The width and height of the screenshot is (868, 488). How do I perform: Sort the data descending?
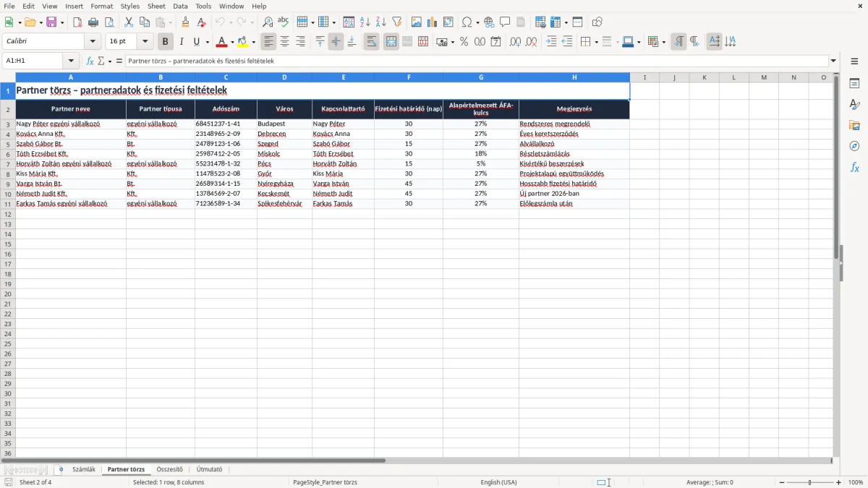click(381, 22)
